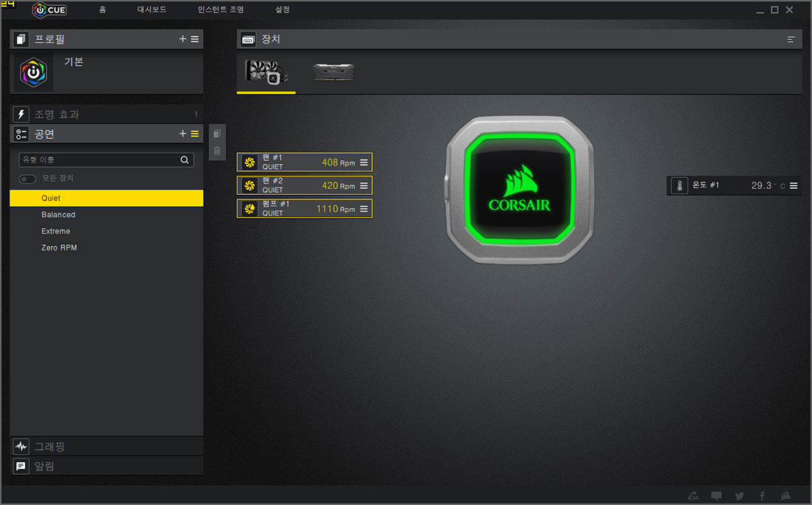Click the magnifier search icon
The image size is (812, 505).
click(x=185, y=159)
